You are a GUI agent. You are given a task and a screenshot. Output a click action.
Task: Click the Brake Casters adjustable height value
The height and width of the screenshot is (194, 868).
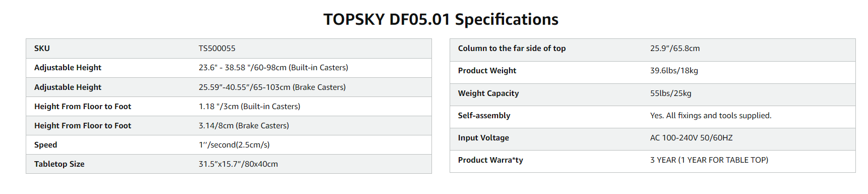click(272, 87)
